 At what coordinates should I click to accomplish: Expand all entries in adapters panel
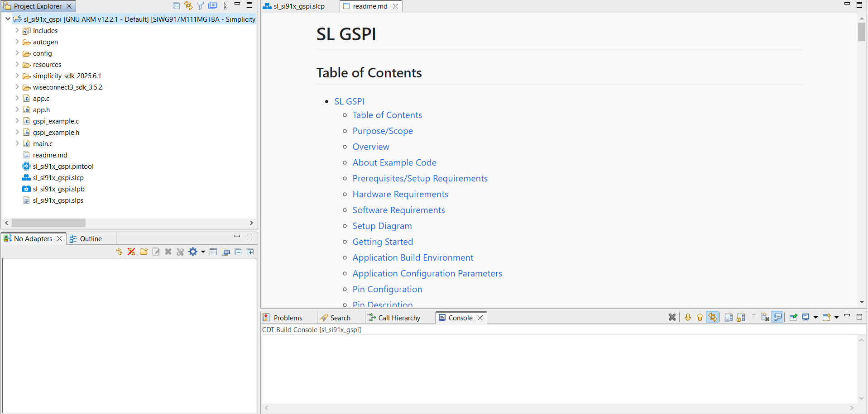point(250,252)
